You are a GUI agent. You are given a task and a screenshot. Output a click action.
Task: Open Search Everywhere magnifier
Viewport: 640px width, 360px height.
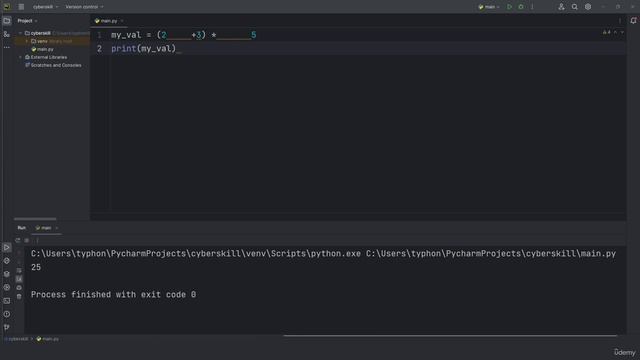[x=575, y=7]
